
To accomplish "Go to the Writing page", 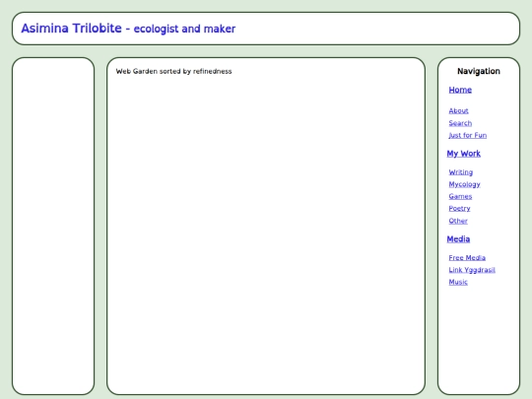I will 461,172.
